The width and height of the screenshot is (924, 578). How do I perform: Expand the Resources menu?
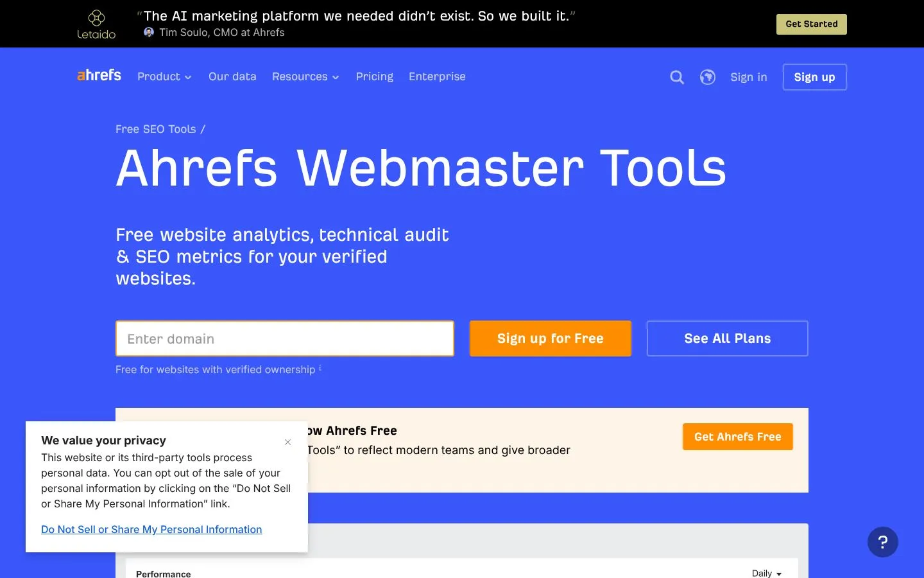tap(305, 76)
